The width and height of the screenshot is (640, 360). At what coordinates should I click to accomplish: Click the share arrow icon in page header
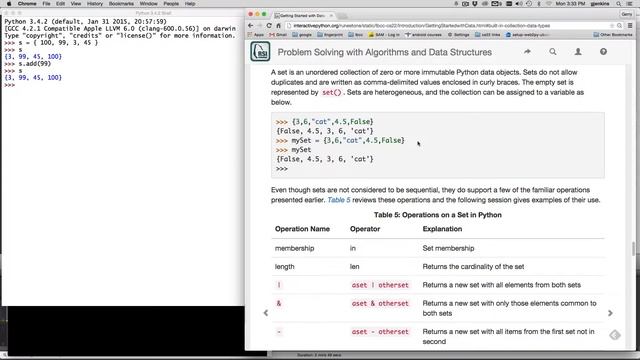pyautogui.click(x=527, y=52)
